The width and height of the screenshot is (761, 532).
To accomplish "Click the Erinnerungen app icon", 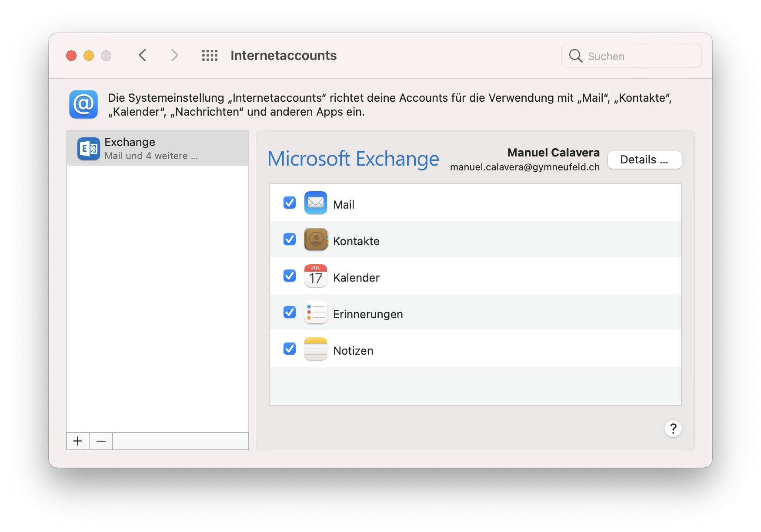I will pos(315,313).
